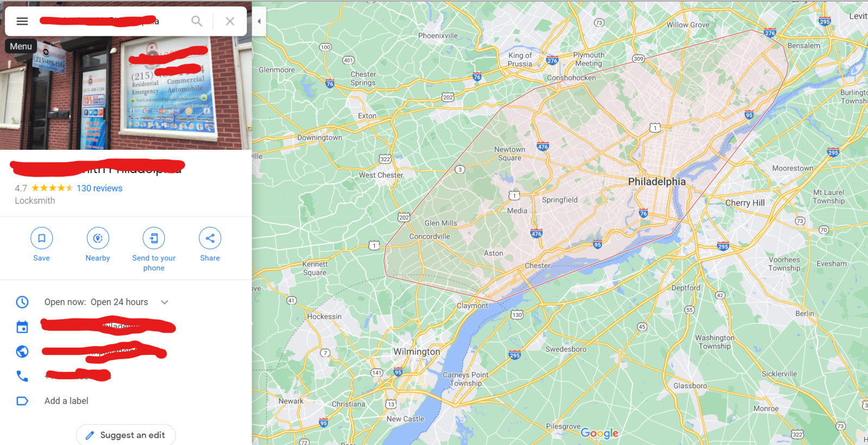
Task: Share this place via Share icon
Action: click(x=210, y=238)
